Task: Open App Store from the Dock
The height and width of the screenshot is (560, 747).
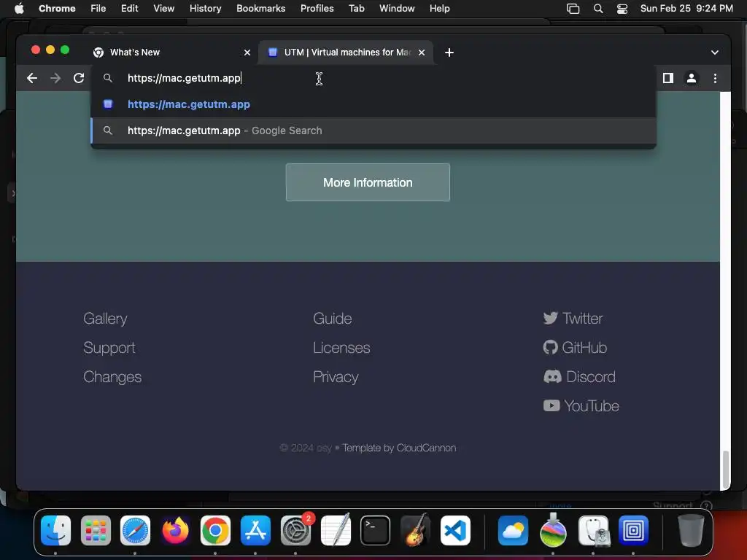Action: point(255,530)
